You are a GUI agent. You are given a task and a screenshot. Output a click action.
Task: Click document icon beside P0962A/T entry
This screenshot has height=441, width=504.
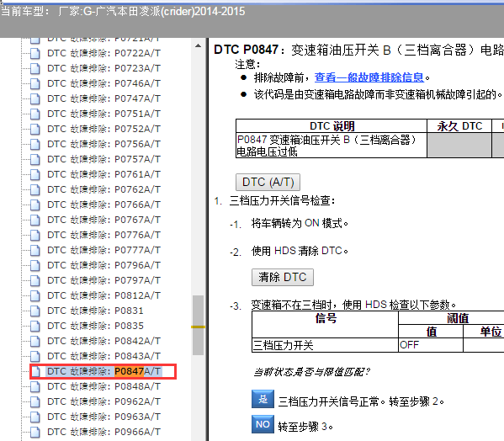[x=35, y=401]
